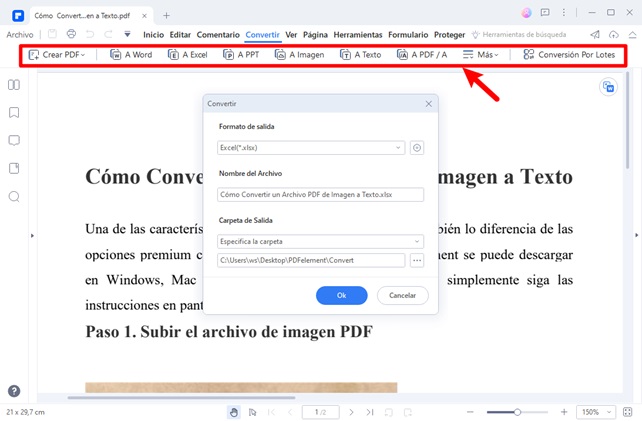The image size is (642, 421).
Task: Collapse the ribbon with the up chevron
Action: pyautogui.click(x=632, y=34)
